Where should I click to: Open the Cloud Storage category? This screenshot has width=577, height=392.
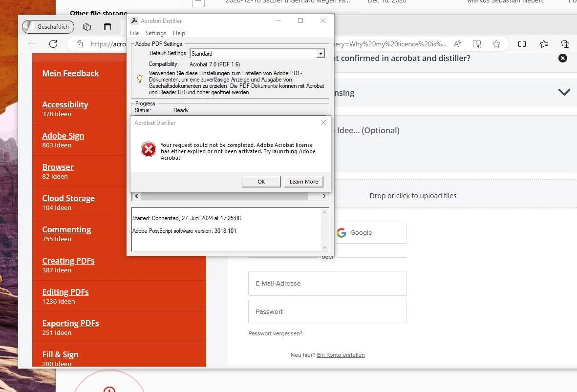68,198
